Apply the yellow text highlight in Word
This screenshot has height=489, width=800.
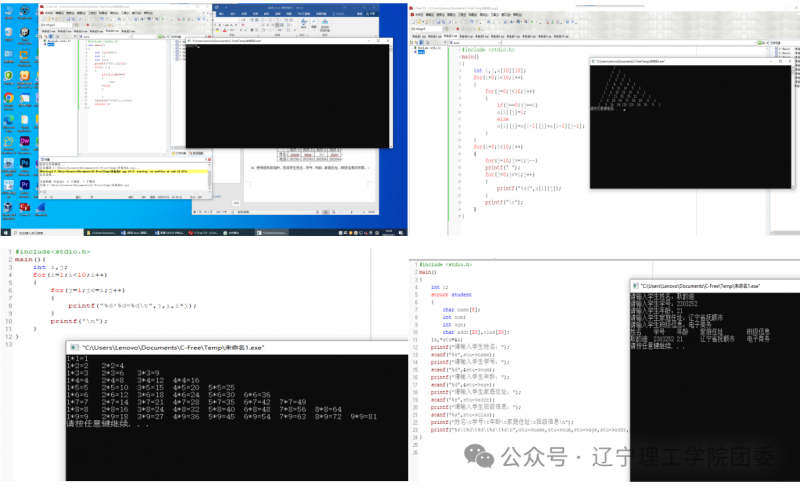(217, 30)
